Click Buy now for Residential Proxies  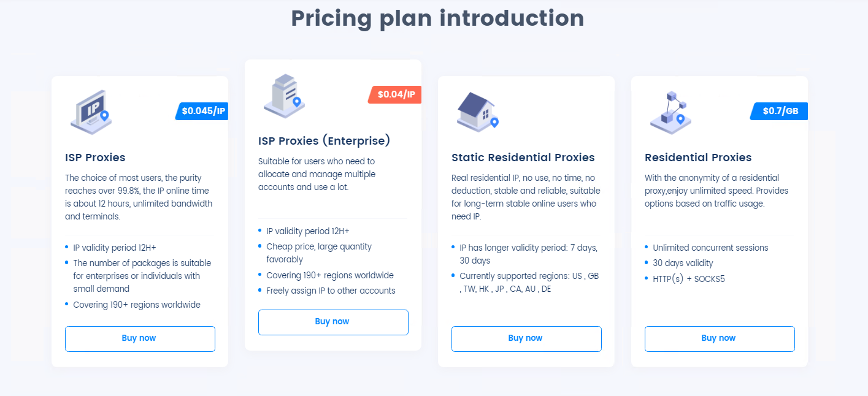tap(719, 338)
